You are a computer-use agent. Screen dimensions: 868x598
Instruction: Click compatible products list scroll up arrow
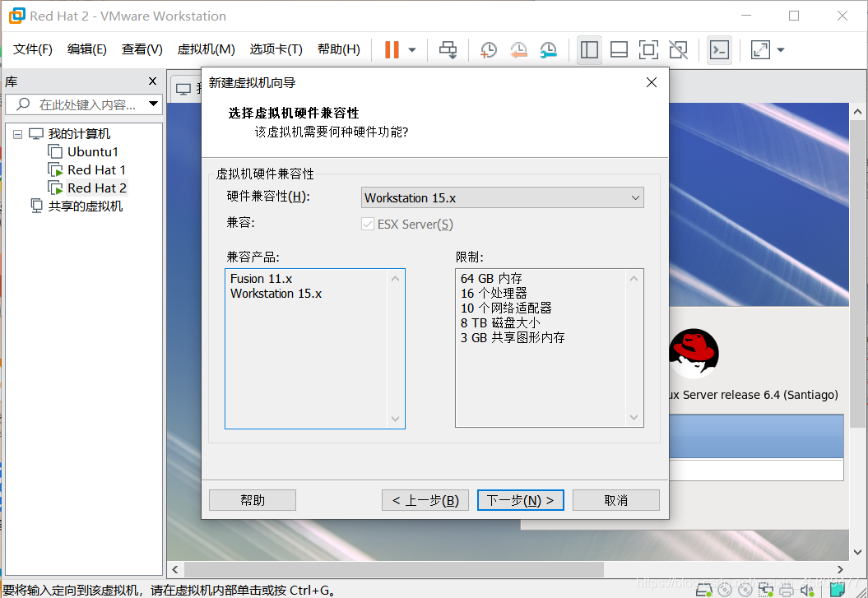[395, 278]
